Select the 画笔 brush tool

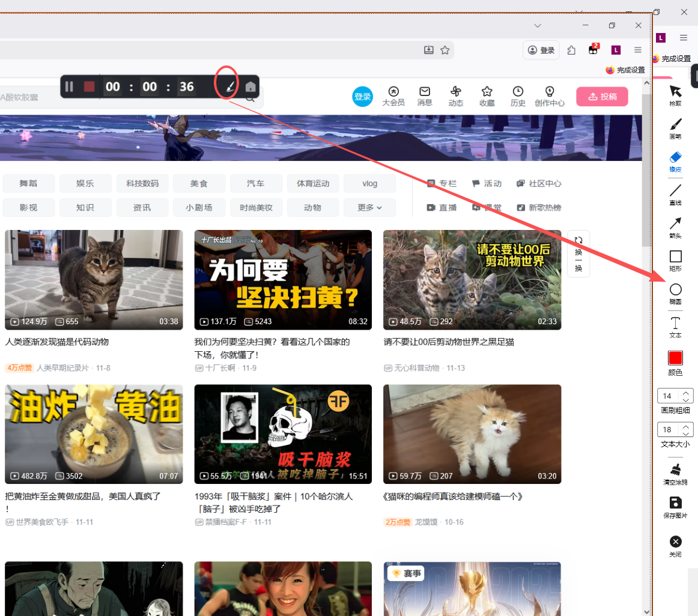point(675,126)
